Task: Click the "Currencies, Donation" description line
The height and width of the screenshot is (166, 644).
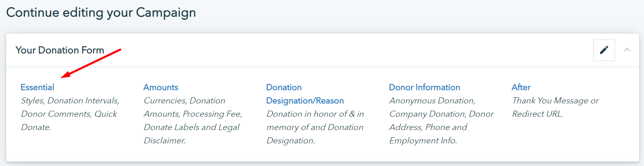Action: pos(185,101)
